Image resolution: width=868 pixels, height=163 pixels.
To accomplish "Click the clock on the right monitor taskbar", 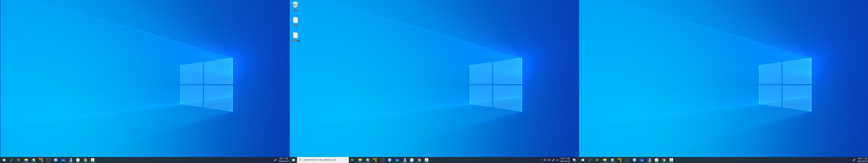I will point(862,160).
